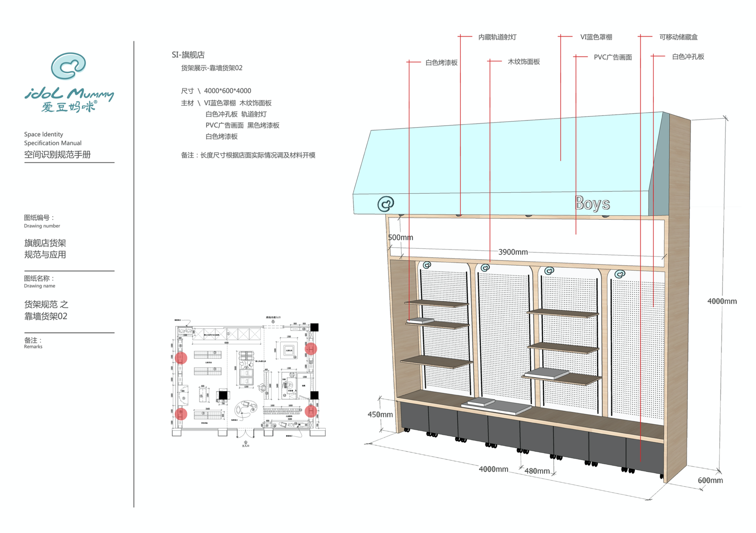Click the 'Remarks' caption
Screen dimensions: 756x533
coord(33,347)
